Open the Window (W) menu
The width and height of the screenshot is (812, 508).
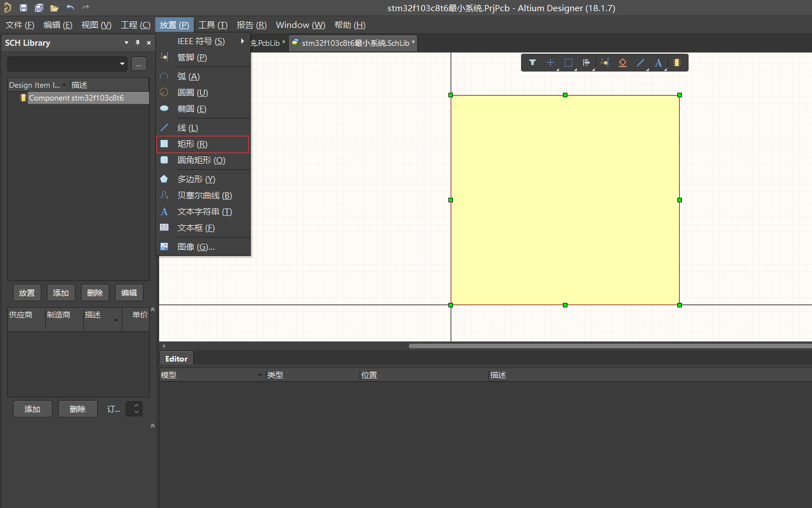300,25
